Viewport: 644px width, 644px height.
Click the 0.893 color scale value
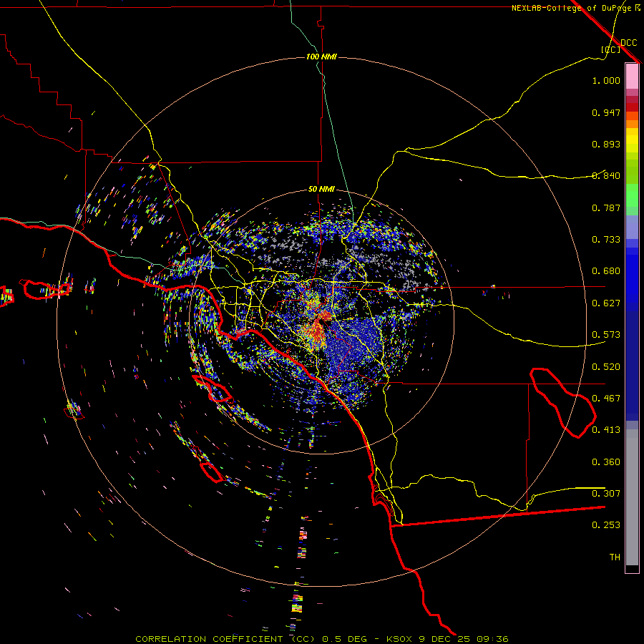tap(606, 144)
